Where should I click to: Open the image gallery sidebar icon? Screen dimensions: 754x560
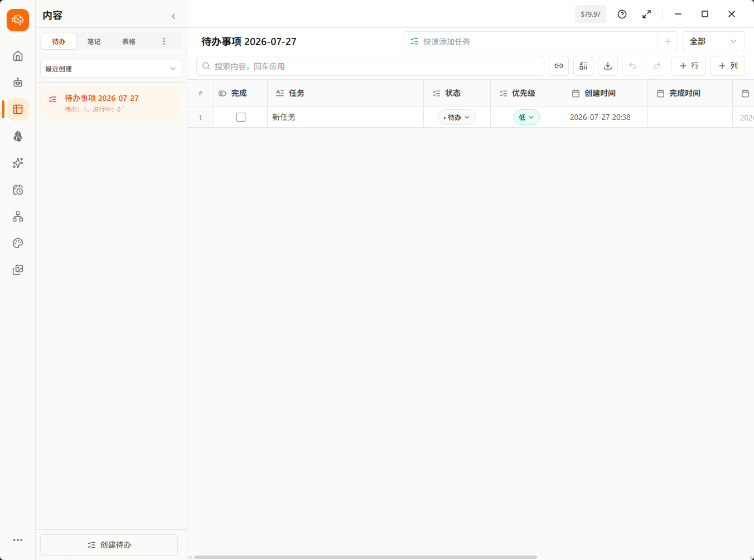pos(18,270)
